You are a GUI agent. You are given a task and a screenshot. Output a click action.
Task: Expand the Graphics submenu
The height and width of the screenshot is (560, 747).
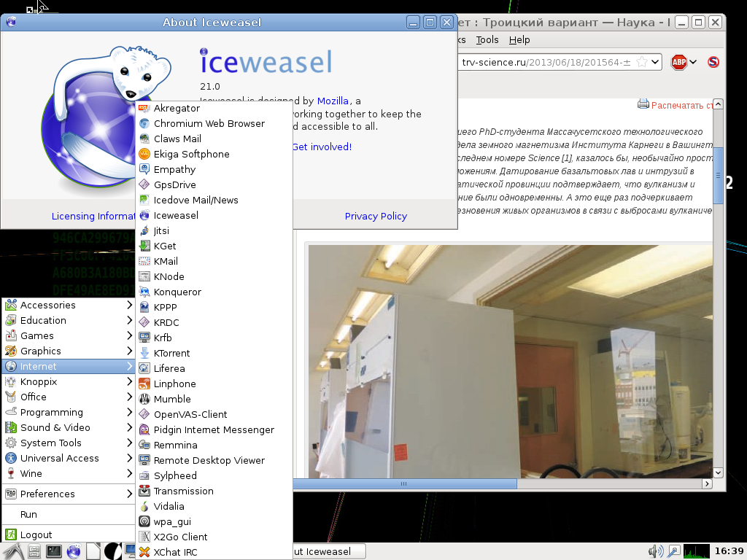69,351
